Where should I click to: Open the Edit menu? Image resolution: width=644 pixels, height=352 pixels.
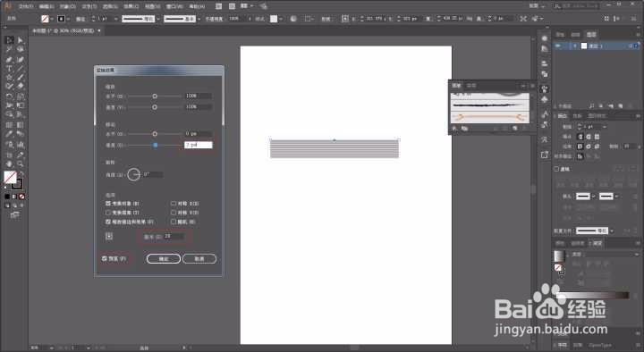47,6
